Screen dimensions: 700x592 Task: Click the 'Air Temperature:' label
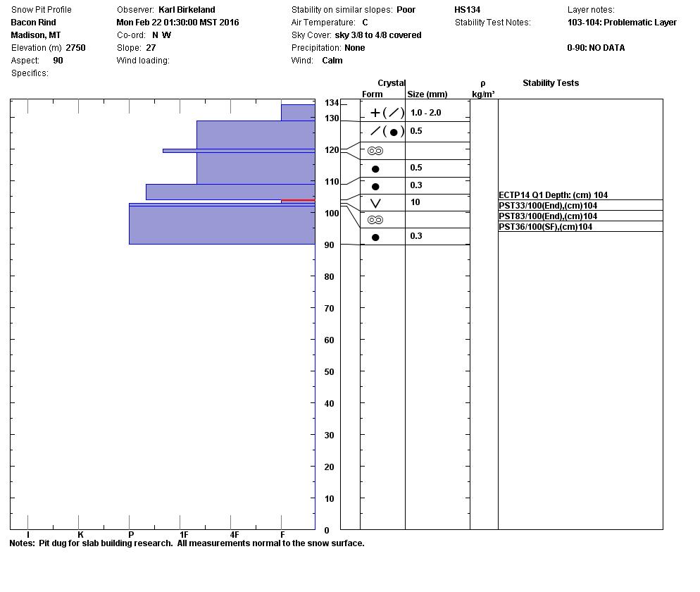click(323, 23)
